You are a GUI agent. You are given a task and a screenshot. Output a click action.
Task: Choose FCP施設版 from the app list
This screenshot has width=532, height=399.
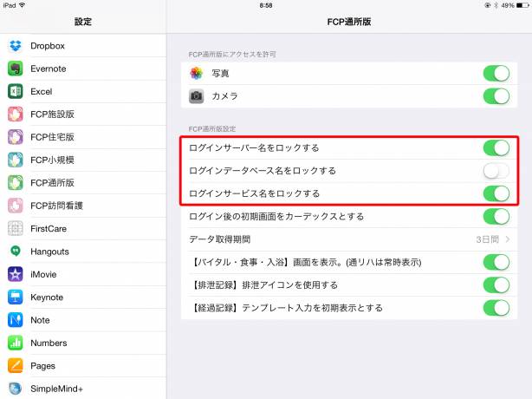[x=52, y=114]
